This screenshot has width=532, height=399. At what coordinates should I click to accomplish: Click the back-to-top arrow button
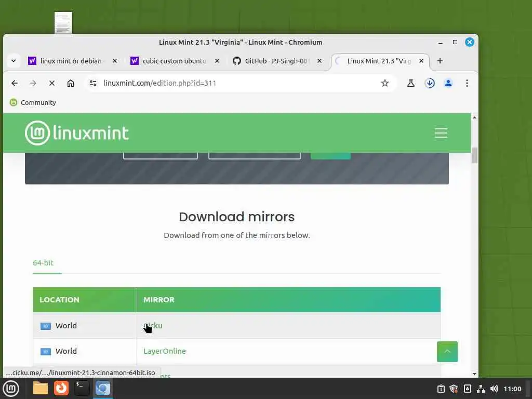[x=447, y=352]
